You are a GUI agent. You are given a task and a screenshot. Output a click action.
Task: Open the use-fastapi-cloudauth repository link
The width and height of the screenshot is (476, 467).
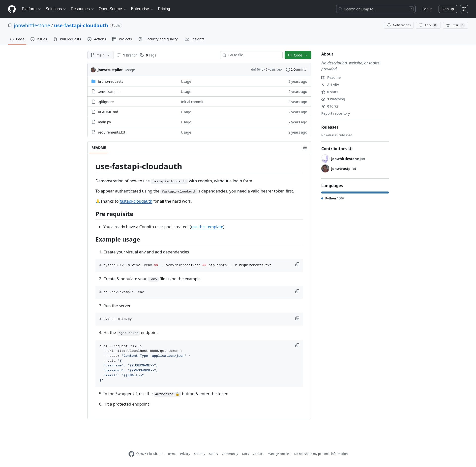point(81,26)
